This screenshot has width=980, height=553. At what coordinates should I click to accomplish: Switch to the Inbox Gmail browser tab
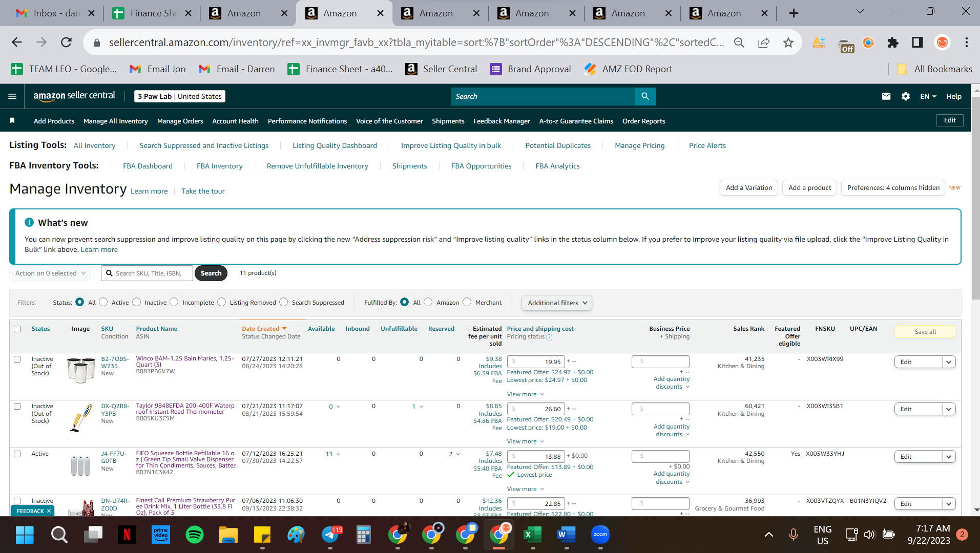click(x=54, y=13)
